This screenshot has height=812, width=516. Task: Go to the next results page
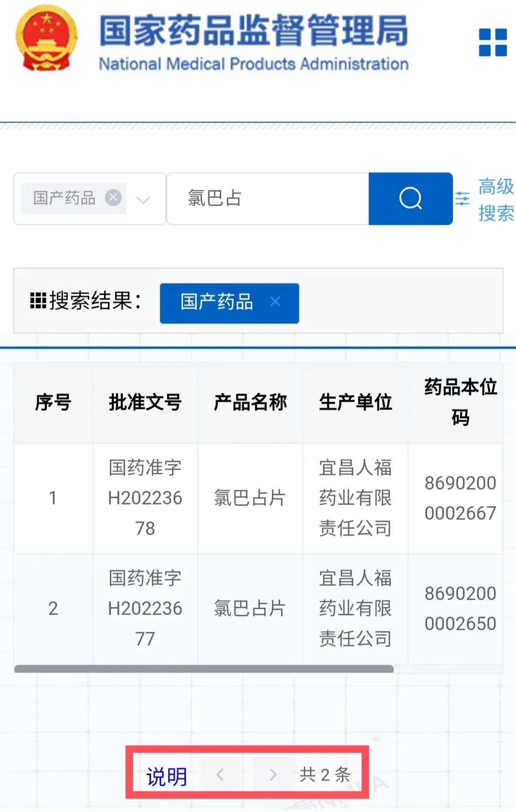[x=272, y=774]
